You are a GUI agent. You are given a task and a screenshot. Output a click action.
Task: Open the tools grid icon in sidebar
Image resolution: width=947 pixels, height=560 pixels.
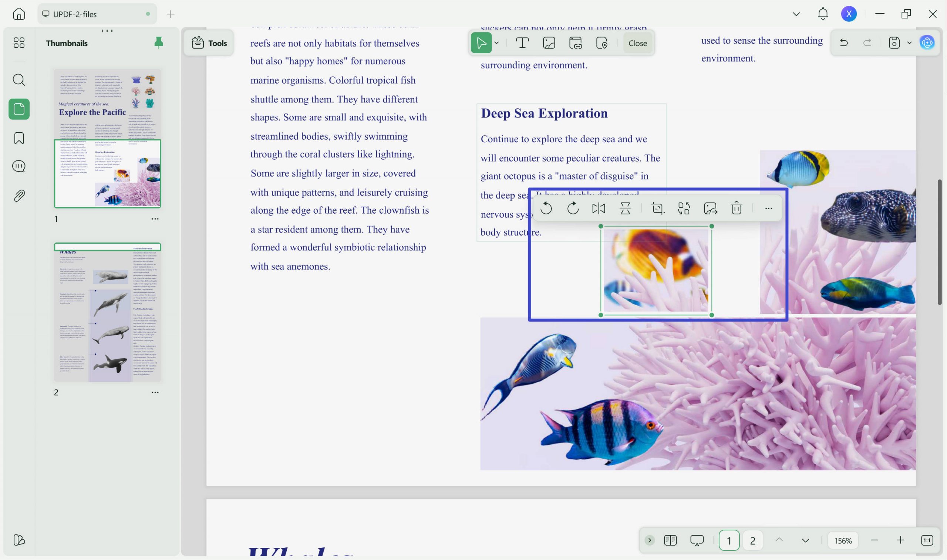tap(19, 43)
